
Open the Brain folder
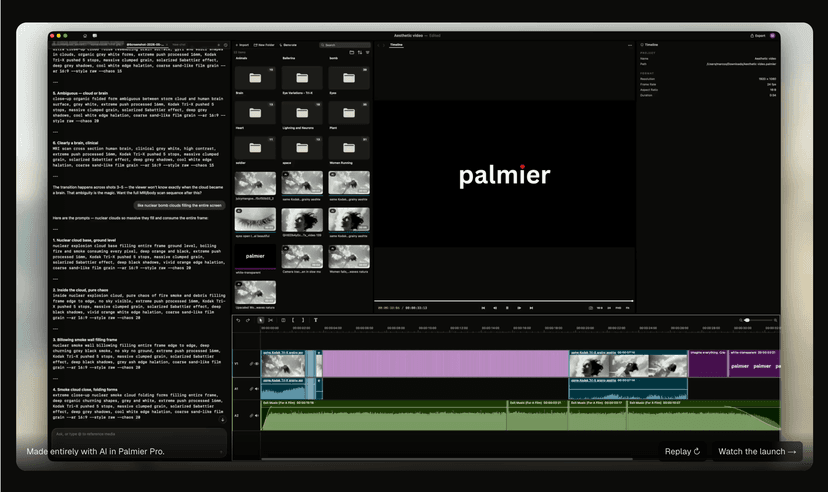pyautogui.click(x=255, y=78)
